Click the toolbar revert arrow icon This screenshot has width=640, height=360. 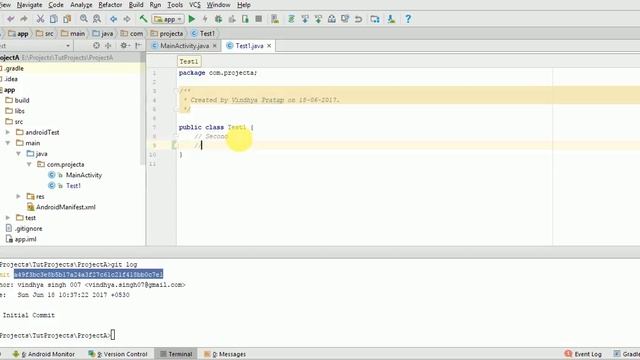tap(358, 19)
